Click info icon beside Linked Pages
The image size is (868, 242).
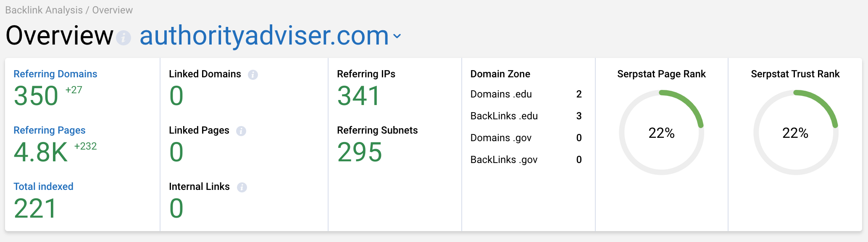click(241, 131)
